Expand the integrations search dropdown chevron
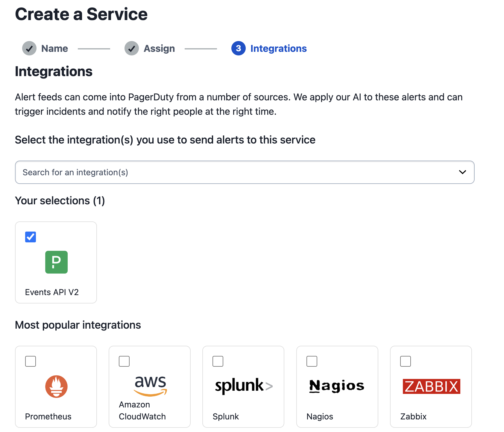The image size is (504, 432). point(462,172)
